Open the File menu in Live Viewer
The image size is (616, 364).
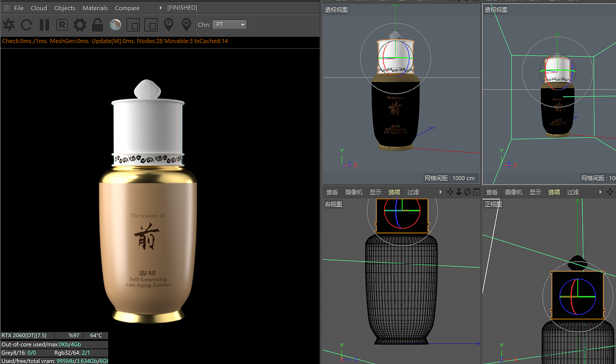tap(19, 8)
